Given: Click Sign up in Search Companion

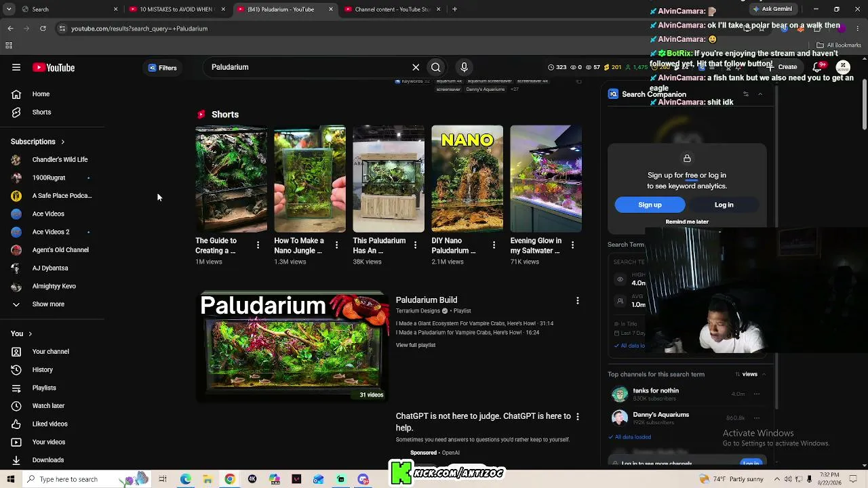Looking at the screenshot, I should tap(650, 205).
